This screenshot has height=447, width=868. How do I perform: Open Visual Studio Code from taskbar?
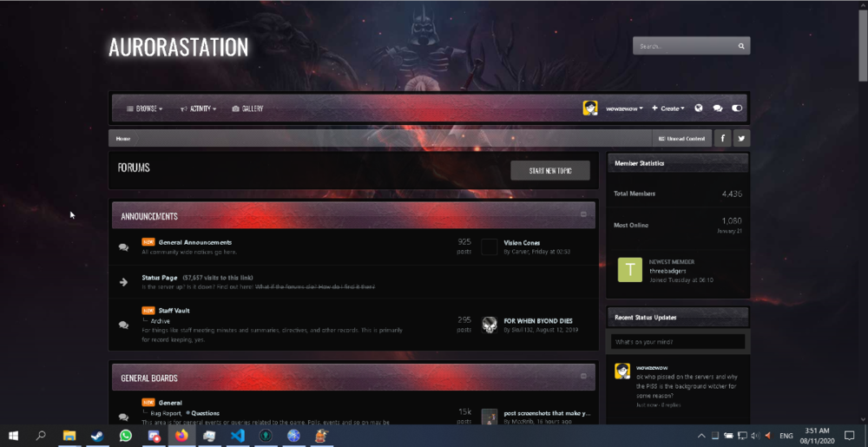coord(238,435)
